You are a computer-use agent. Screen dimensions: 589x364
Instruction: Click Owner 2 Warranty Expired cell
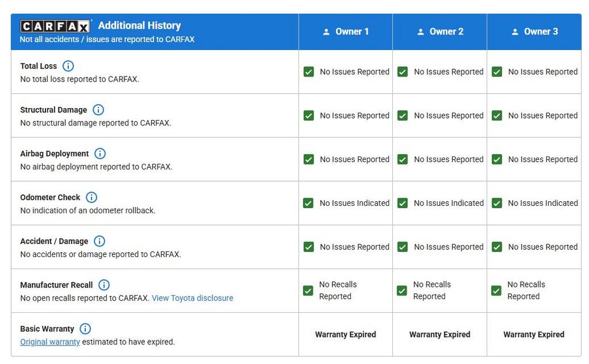pos(439,335)
